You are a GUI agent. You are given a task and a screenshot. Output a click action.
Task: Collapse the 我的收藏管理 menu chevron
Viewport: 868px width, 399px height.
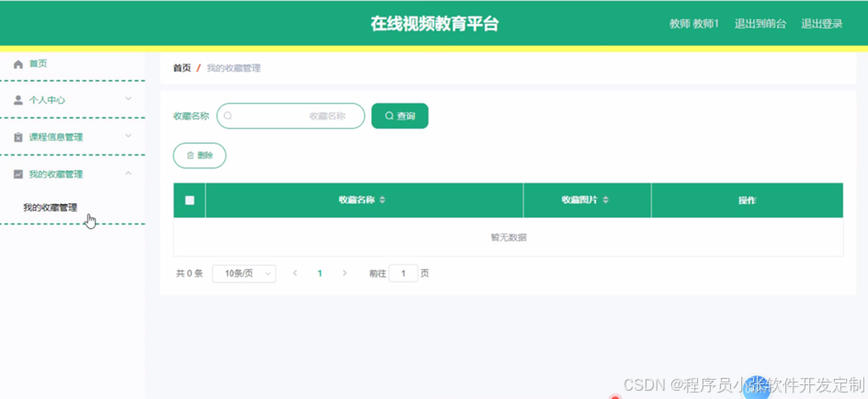pyautogui.click(x=129, y=173)
